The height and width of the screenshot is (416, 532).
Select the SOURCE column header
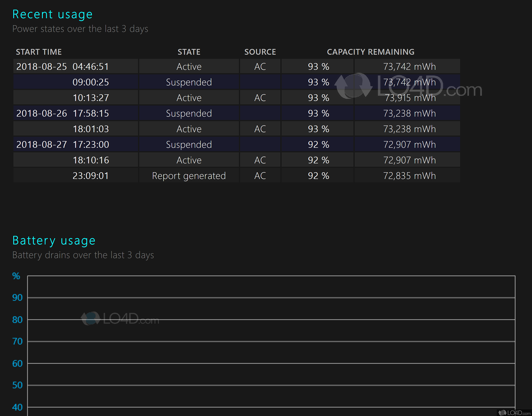[x=260, y=52]
